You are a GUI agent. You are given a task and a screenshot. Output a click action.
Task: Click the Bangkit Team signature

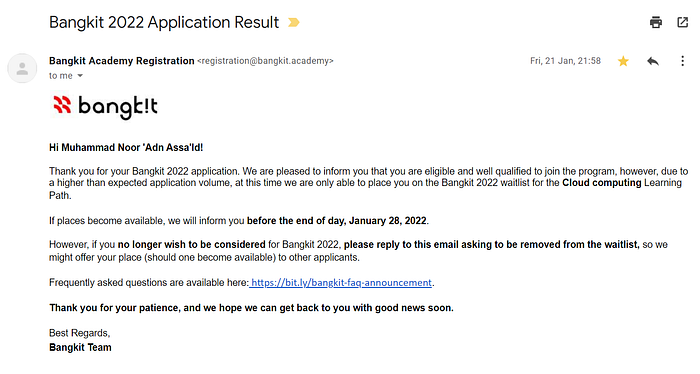tap(80, 347)
